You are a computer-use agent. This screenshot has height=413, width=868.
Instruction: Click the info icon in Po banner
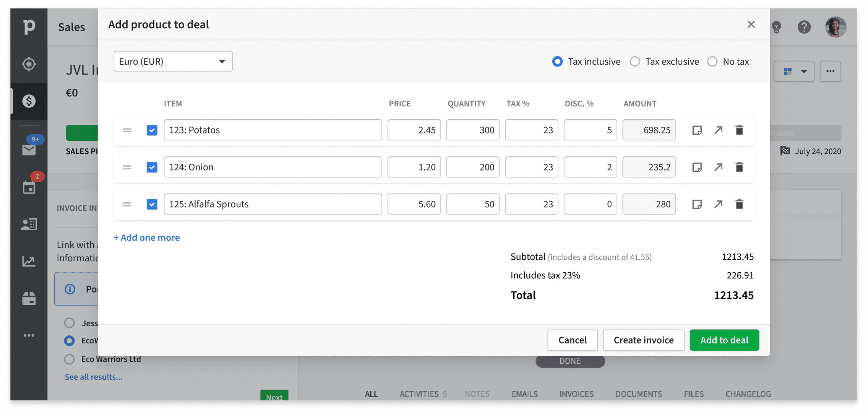(x=70, y=289)
